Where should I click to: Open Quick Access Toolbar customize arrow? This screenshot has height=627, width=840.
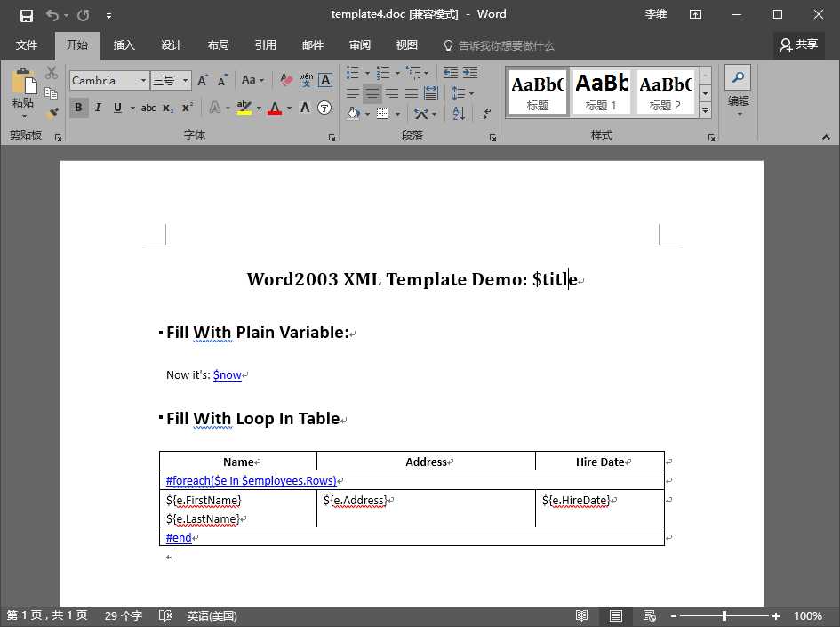click(108, 15)
